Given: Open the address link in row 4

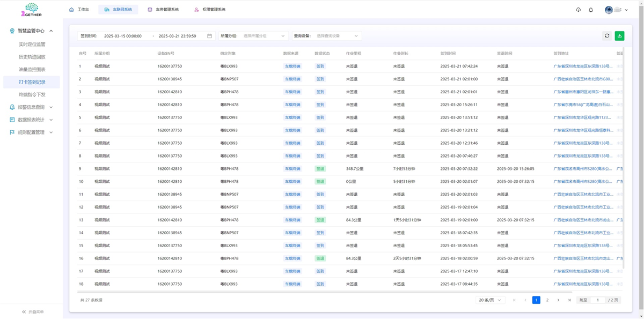Looking at the screenshot, I should pyautogui.click(x=582, y=105).
